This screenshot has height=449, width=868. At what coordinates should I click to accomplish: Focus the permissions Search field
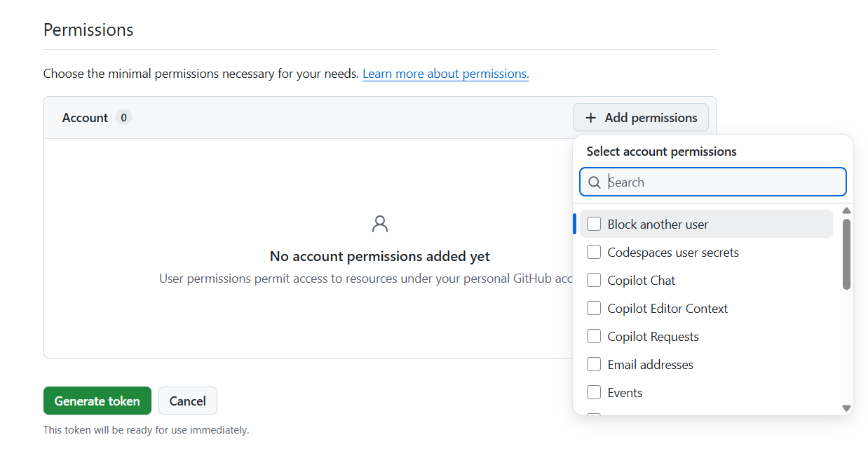[722, 182]
